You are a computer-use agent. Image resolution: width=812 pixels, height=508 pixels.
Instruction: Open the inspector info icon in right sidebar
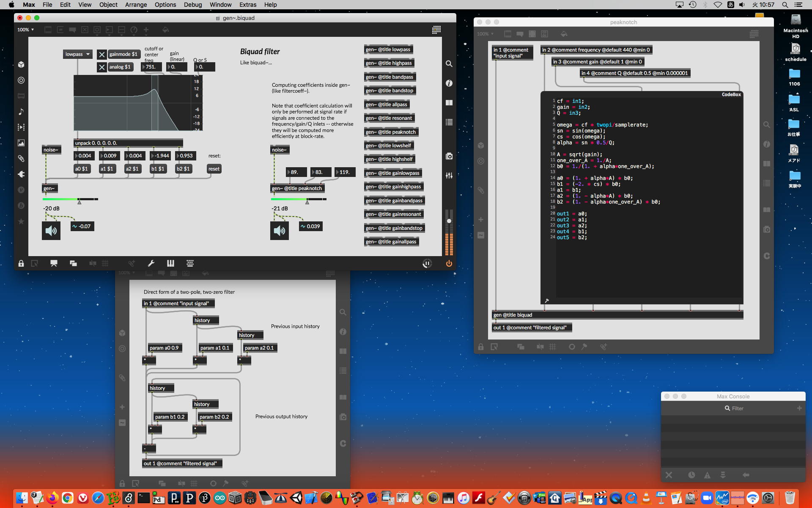click(449, 83)
